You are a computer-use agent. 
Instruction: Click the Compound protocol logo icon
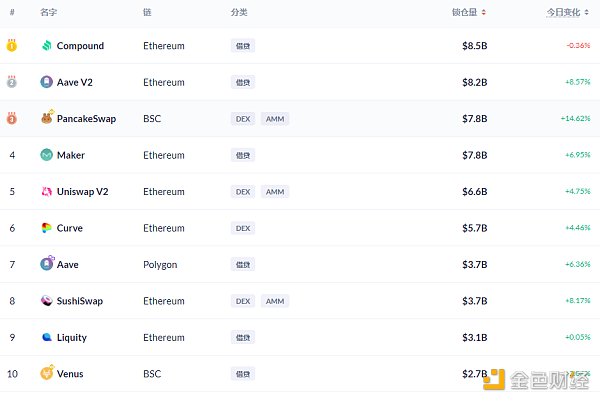[x=47, y=46]
